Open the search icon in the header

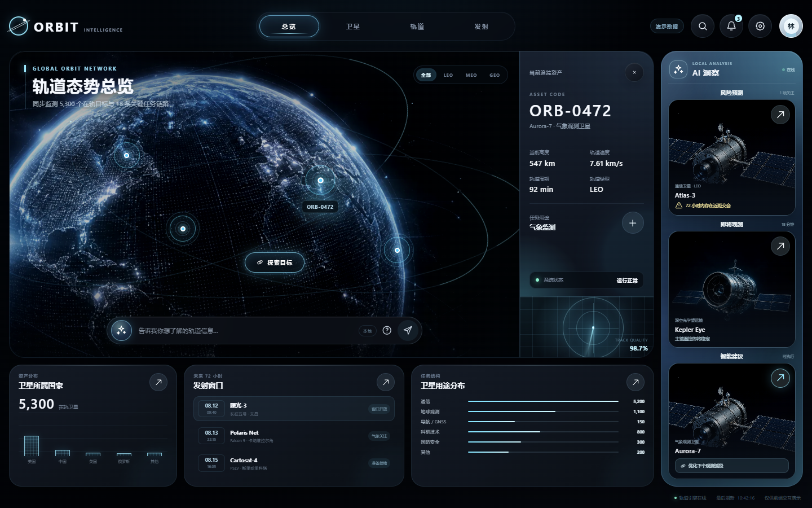703,26
